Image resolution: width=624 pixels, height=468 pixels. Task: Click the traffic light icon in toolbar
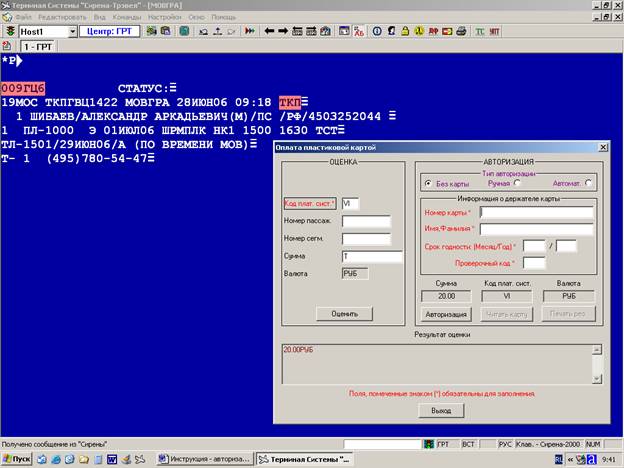pyautogui.click(x=10, y=31)
